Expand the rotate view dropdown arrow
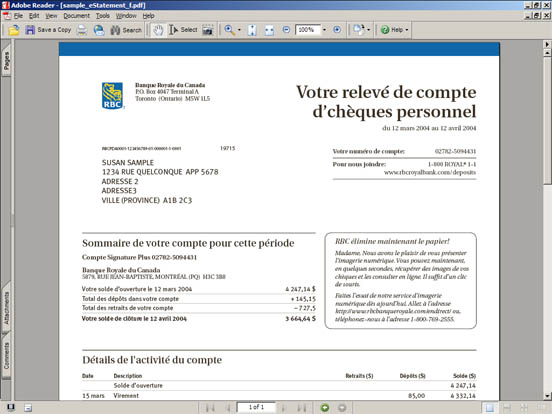The image size is (552, 414). [x=369, y=30]
